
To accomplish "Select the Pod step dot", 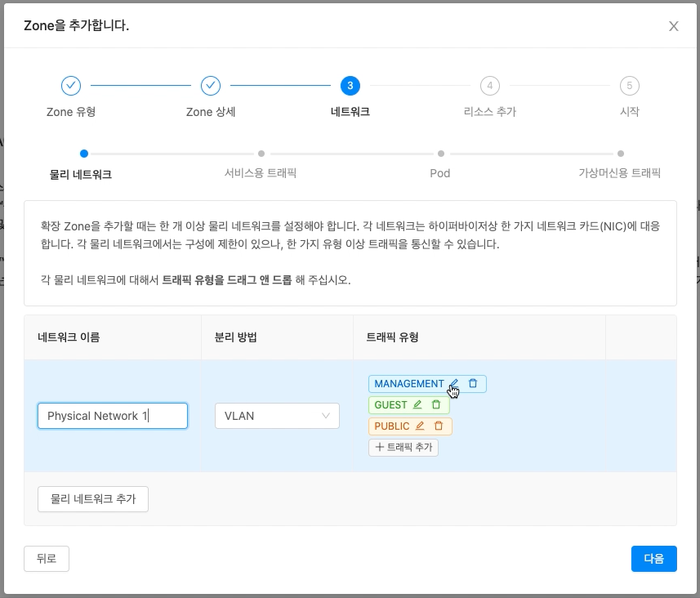I will pyautogui.click(x=441, y=153).
